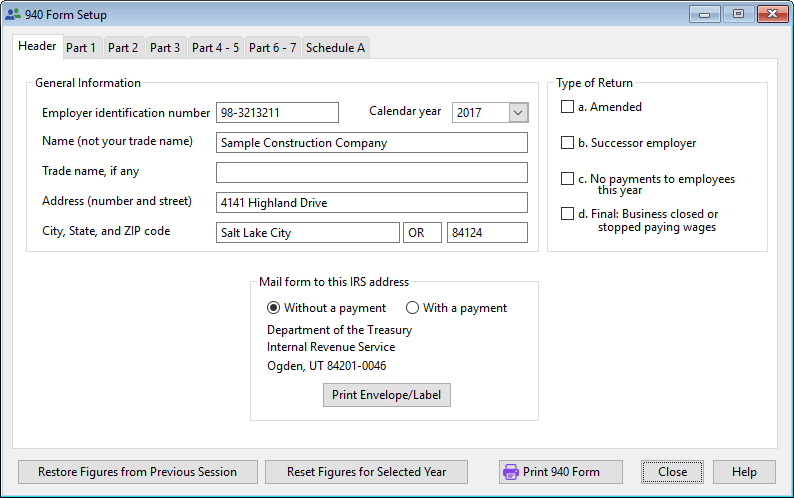Open Help for the 940 form

click(744, 472)
